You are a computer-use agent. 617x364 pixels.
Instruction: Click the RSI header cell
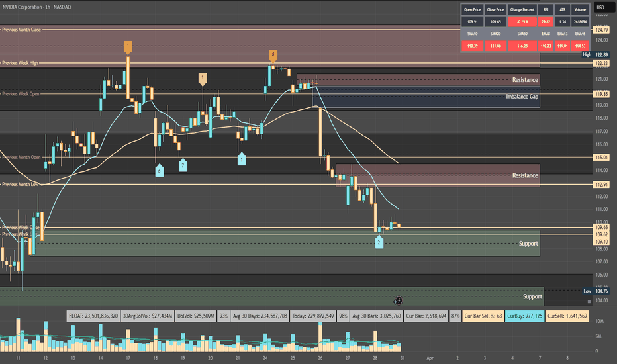[x=546, y=9]
